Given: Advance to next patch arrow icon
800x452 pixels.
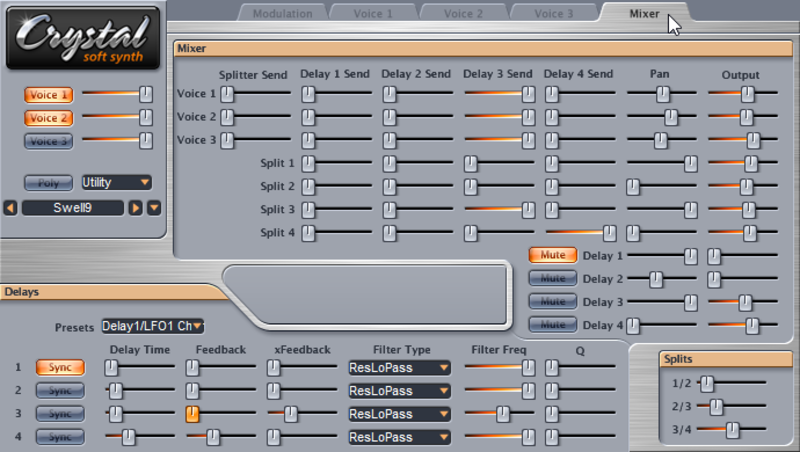Looking at the screenshot, I should point(135,208).
